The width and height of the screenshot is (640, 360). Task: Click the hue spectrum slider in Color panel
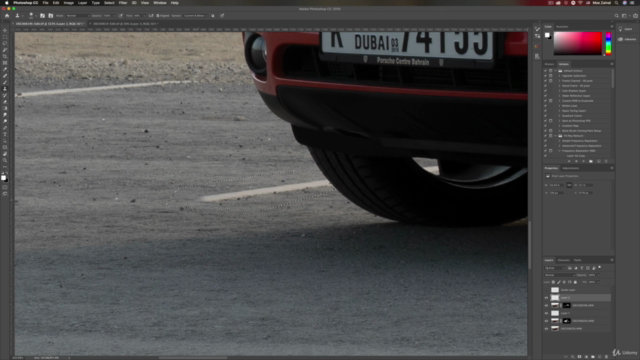click(x=608, y=43)
